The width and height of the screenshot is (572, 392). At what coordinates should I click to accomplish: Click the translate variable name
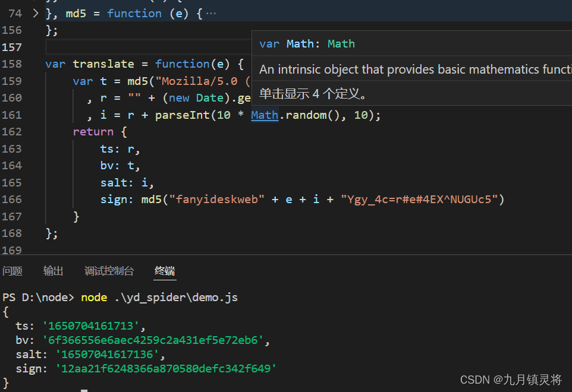103,64
